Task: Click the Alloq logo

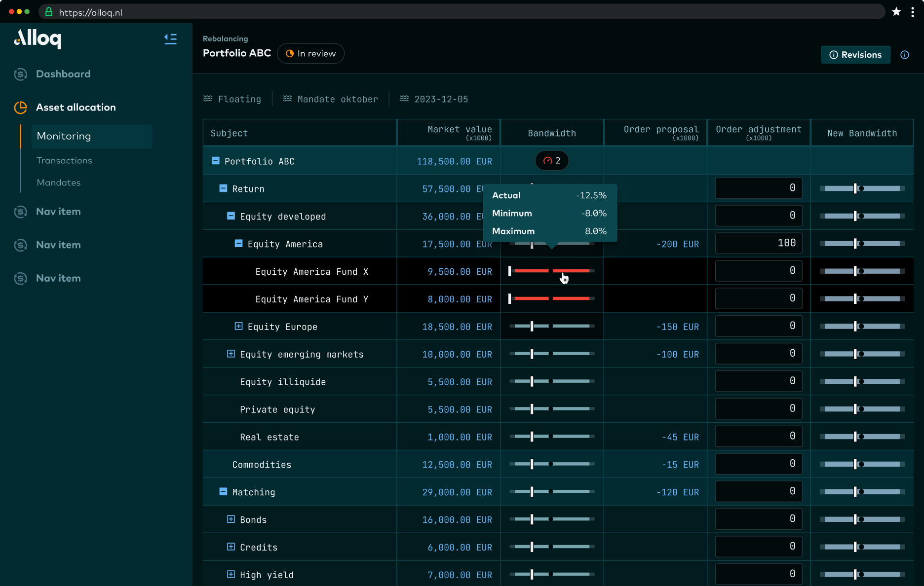Action: [x=38, y=38]
